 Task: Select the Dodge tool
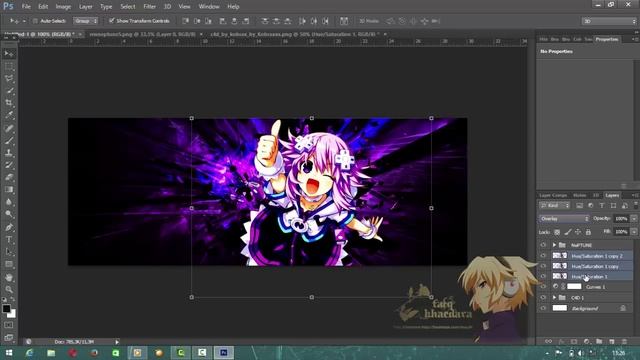click(9, 214)
